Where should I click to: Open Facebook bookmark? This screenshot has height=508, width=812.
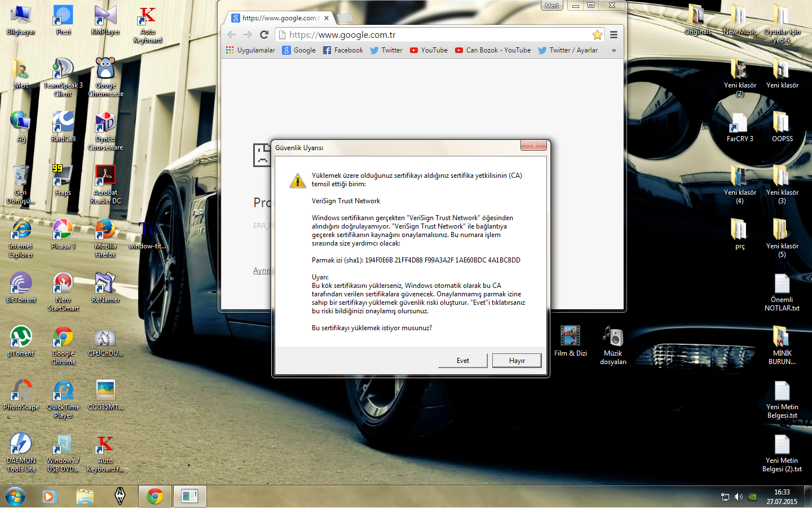[343, 50]
